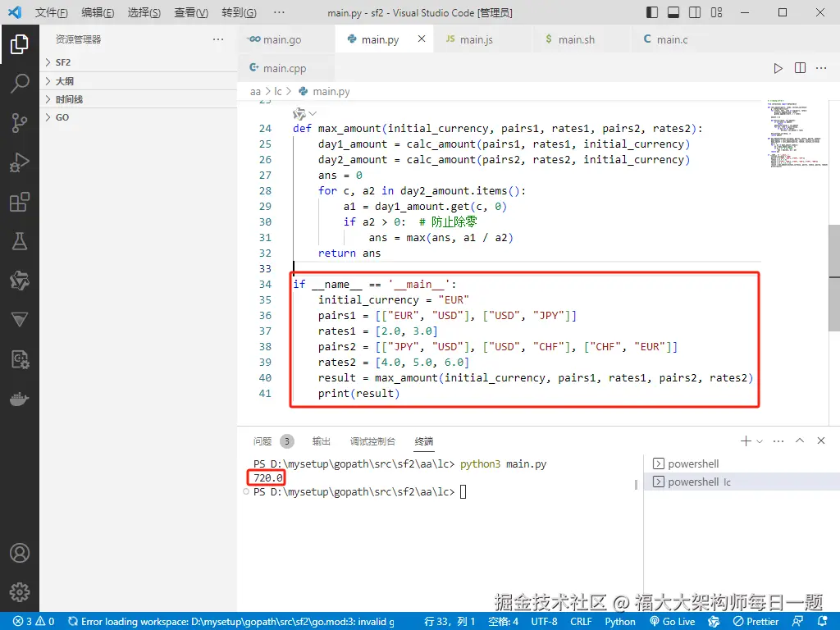Viewport: 840px width, 630px height.
Task: Toggle secondary side bar layout icon
Action: 695,12
